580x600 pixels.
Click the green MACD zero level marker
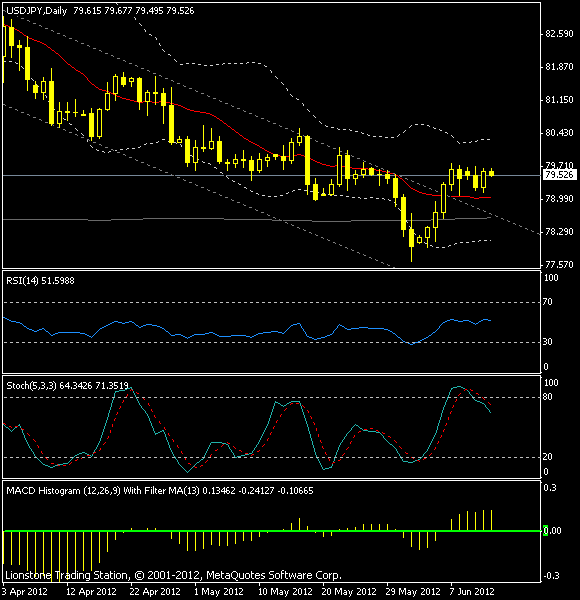click(545, 531)
